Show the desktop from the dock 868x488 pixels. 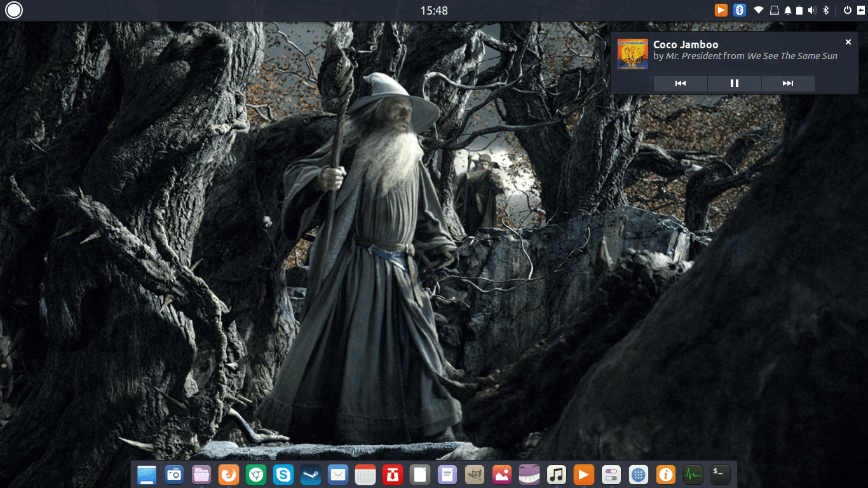147,475
